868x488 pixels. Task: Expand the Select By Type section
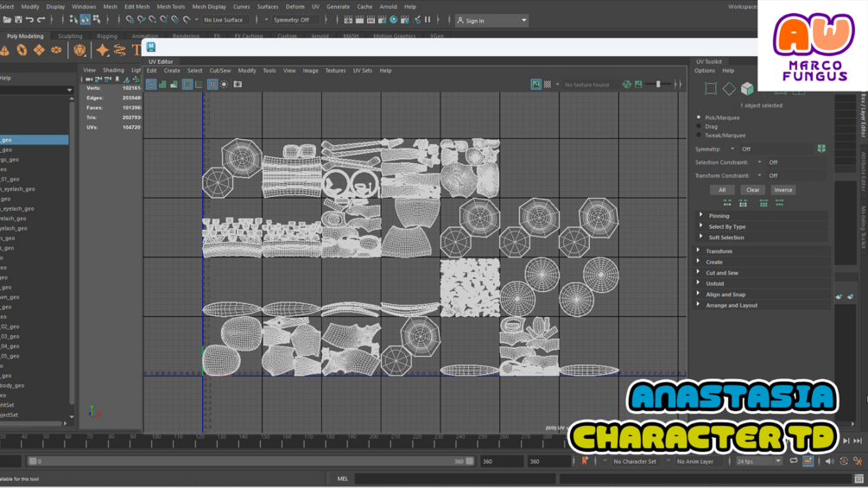click(x=761, y=226)
